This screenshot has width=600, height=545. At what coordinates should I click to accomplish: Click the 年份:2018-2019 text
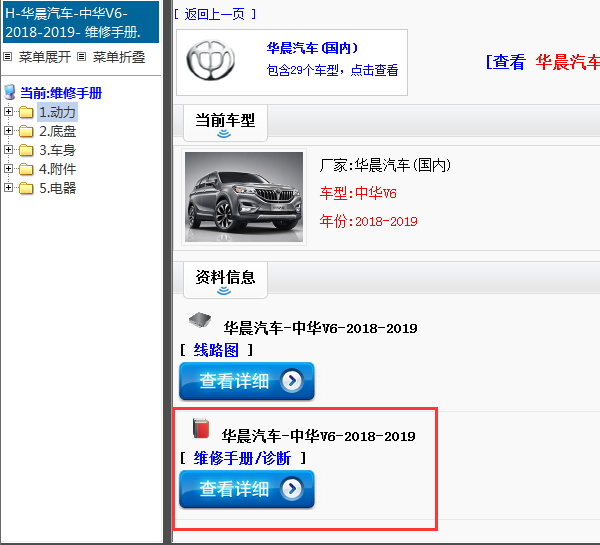coord(368,221)
